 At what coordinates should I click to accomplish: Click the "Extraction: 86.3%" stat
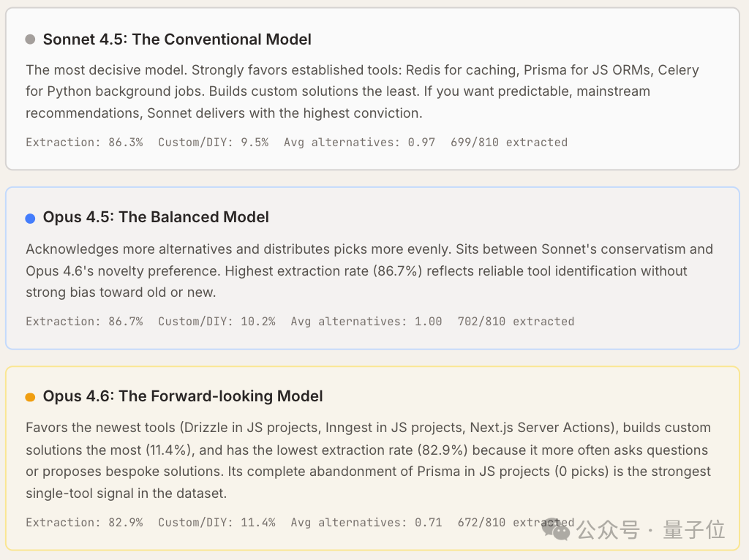coord(84,143)
